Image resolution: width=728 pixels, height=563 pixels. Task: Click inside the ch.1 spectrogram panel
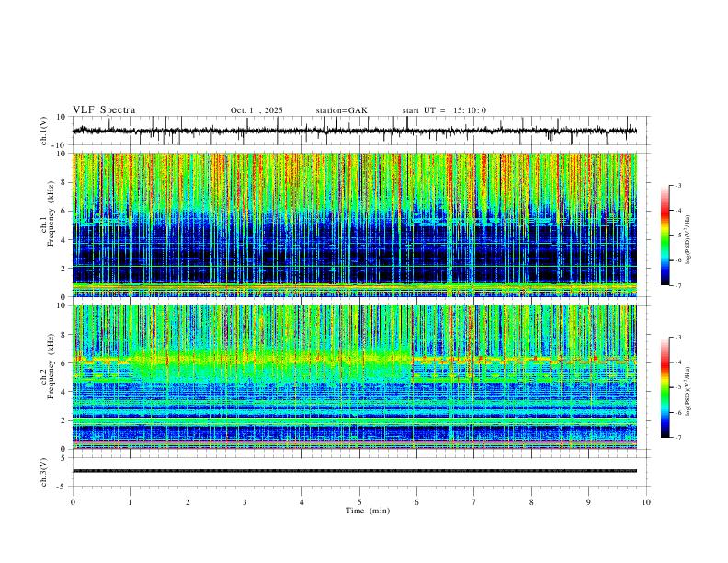[355, 224]
